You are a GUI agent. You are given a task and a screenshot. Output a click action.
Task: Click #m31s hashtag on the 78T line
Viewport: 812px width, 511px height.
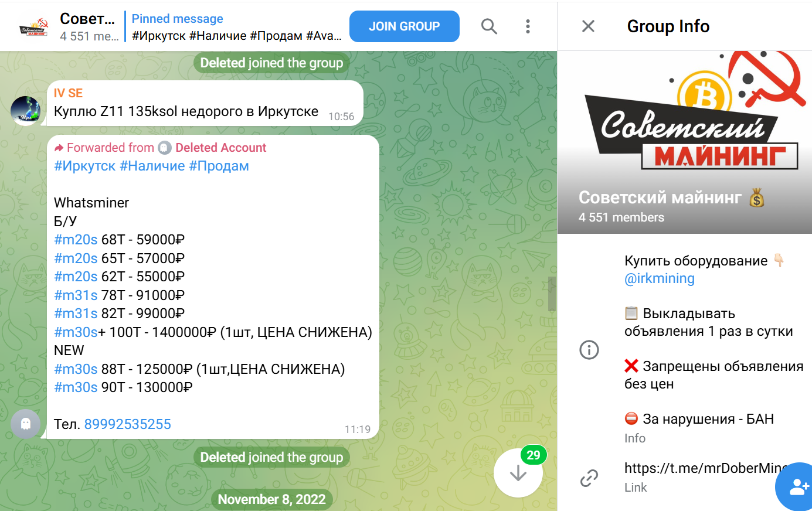pyautogui.click(x=76, y=295)
